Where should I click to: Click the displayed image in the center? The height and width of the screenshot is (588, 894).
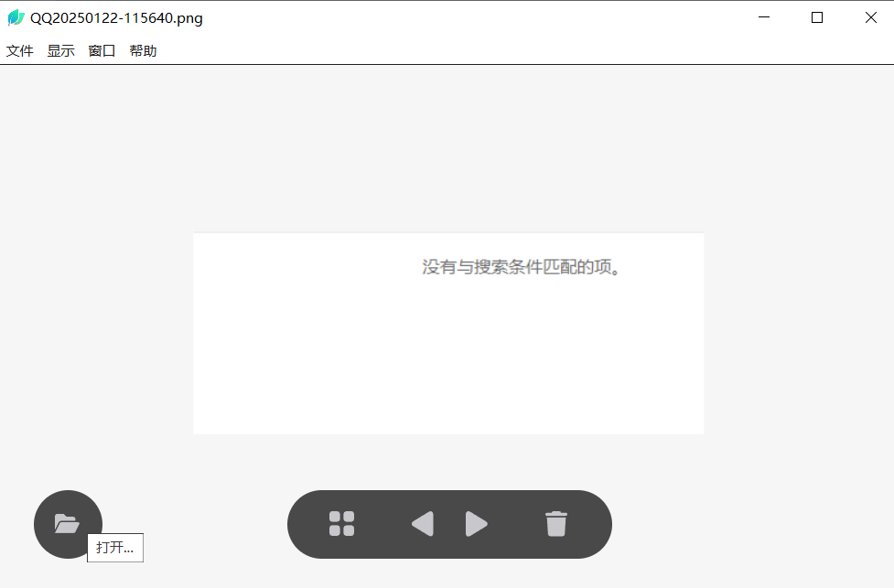(448, 333)
